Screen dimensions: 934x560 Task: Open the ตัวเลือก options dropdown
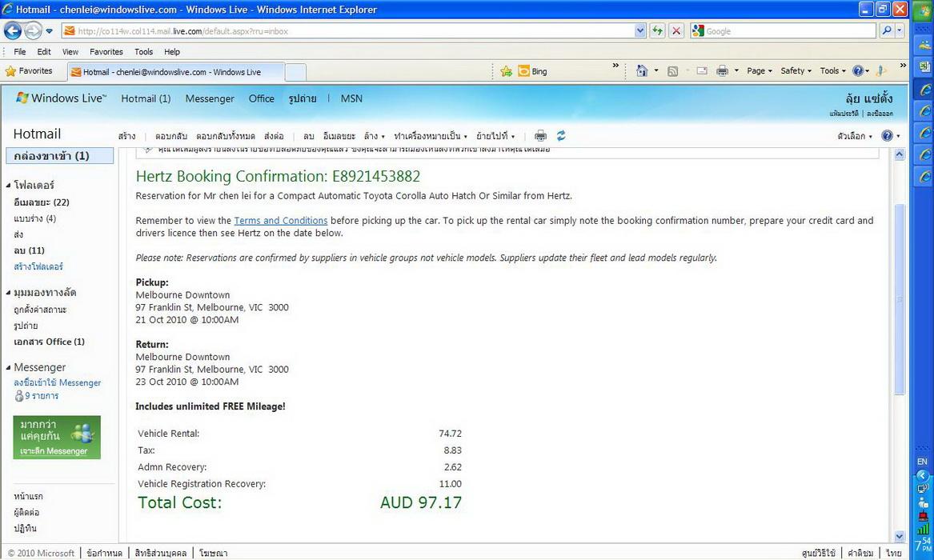[x=855, y=136]
